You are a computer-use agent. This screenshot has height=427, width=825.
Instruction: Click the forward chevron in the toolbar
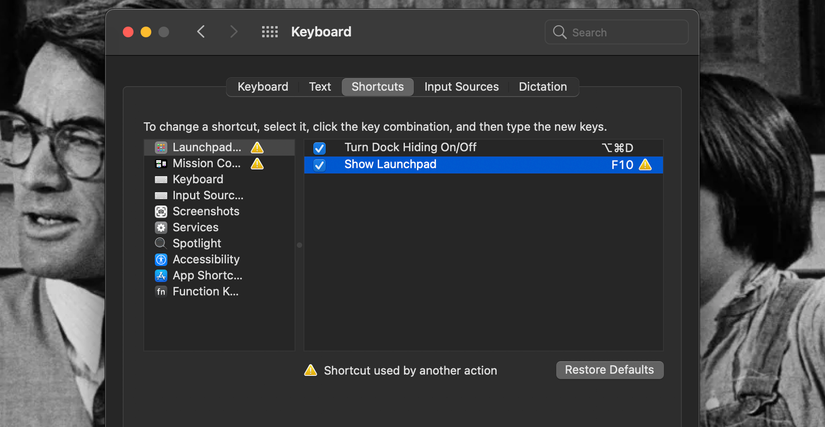click(234, 32)
